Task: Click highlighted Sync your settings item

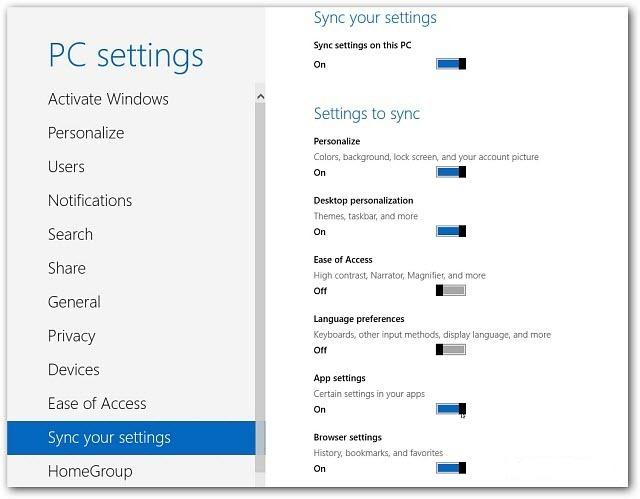Action: [109, 438]
